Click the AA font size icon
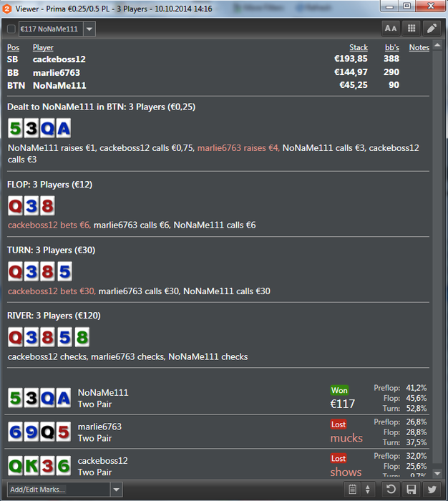448x501 pixels. [x=391, y=29]
